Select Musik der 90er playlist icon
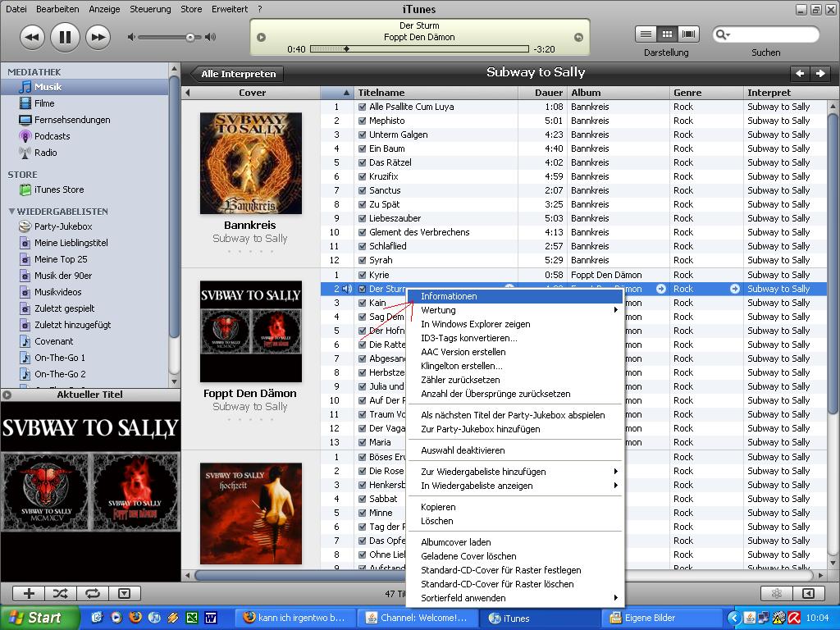 (x=25, y=276)
